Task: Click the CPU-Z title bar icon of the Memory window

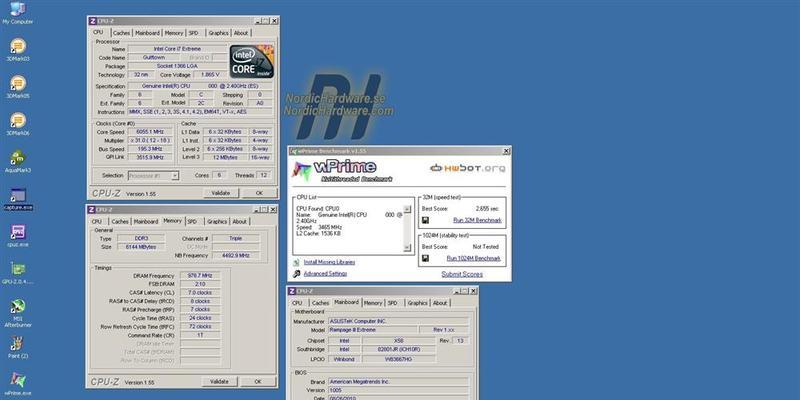Action: click(x=92, y=210)
